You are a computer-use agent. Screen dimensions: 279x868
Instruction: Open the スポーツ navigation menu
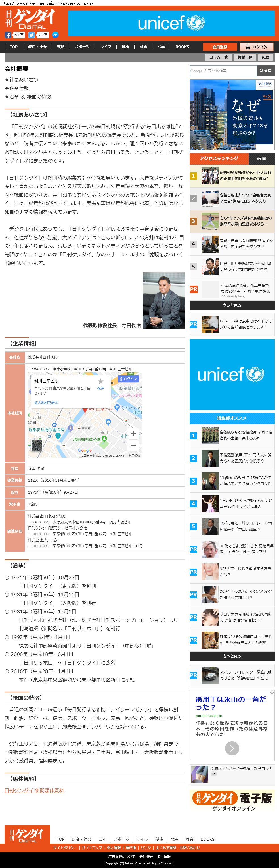click(82, 47)
